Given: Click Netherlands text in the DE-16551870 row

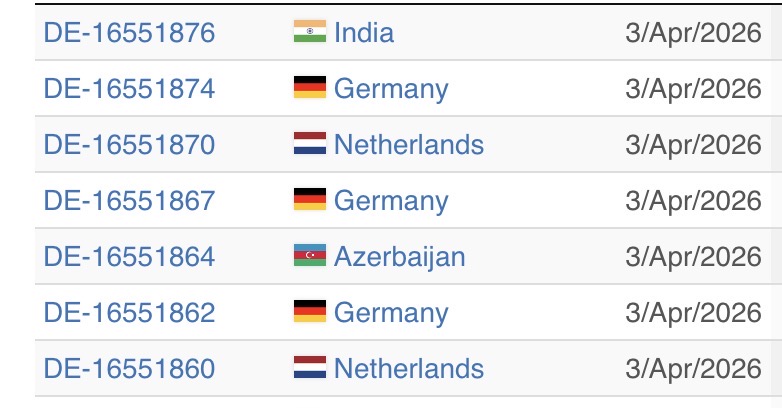Looking at the screenshot, I should (x=409, y=144).
